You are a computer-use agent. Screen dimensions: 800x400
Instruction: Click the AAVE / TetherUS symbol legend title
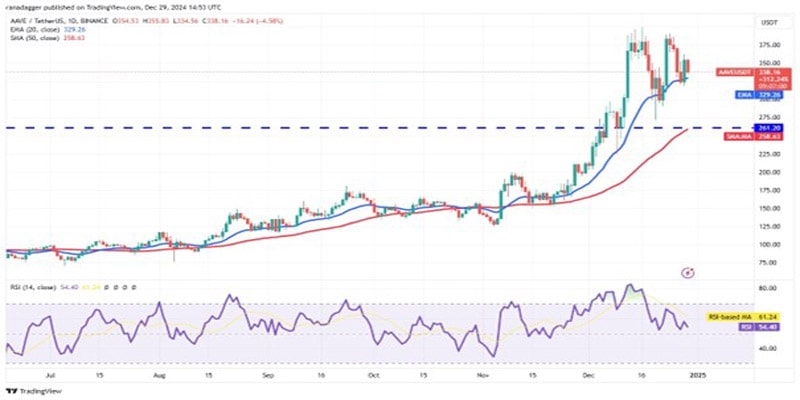[x=58, y=21]
